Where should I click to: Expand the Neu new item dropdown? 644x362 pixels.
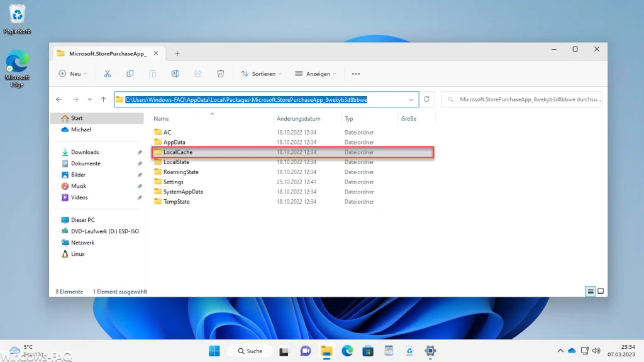(x=73, y=74)
